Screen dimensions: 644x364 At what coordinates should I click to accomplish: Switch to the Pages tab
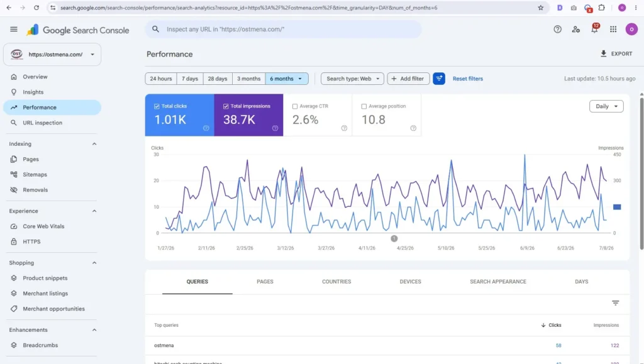click(x=265, y=282)
